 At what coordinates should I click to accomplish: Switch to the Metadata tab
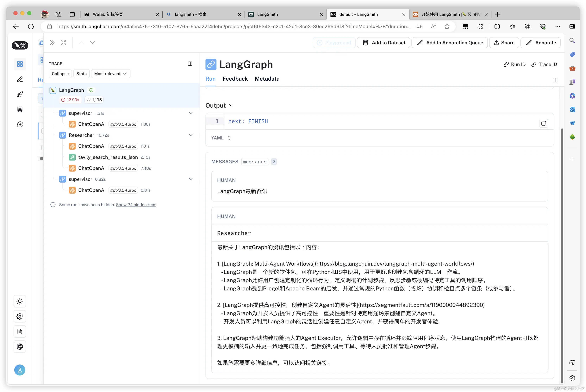point(267,79)
